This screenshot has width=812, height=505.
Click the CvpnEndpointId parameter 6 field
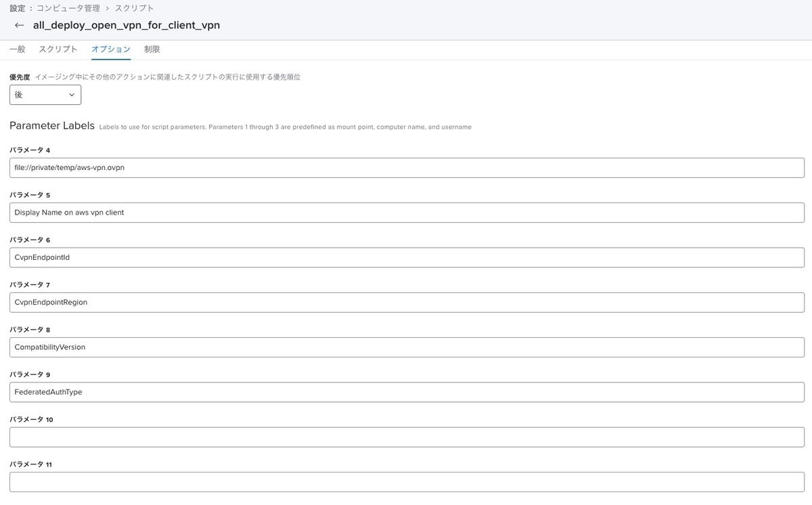tap(407, 257)
